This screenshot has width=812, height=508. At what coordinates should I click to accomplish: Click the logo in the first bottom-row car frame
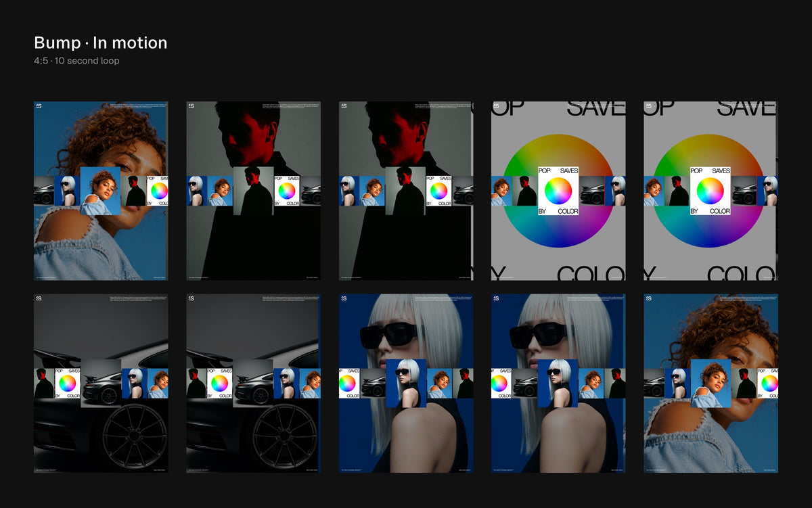pos(39,298)
